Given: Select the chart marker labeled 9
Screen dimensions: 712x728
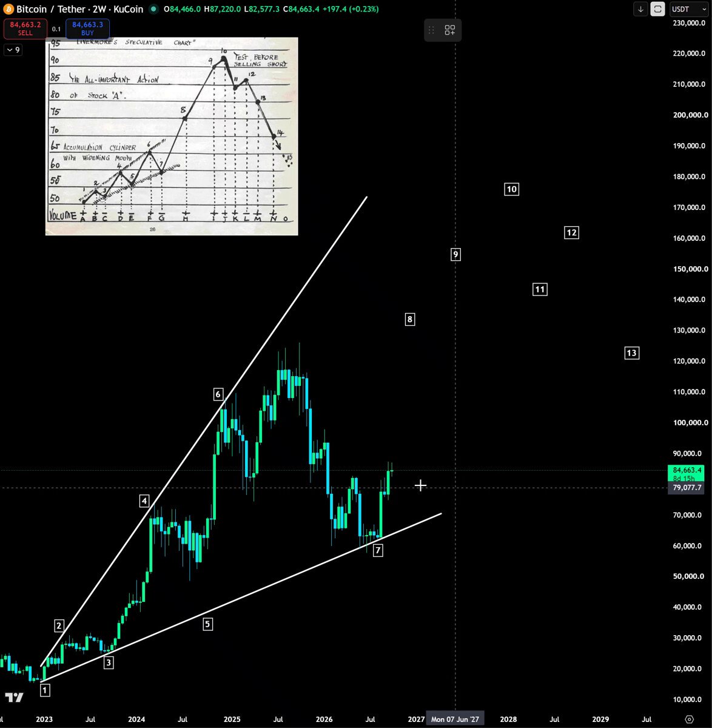Looking at the screenshot, I should point(456,254).
